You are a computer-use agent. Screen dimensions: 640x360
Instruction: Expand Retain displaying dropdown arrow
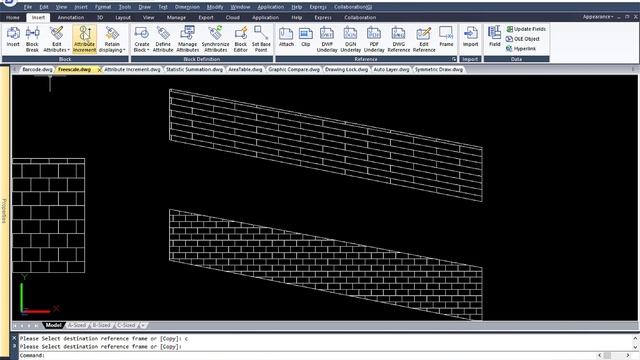[x=124, y=50]
